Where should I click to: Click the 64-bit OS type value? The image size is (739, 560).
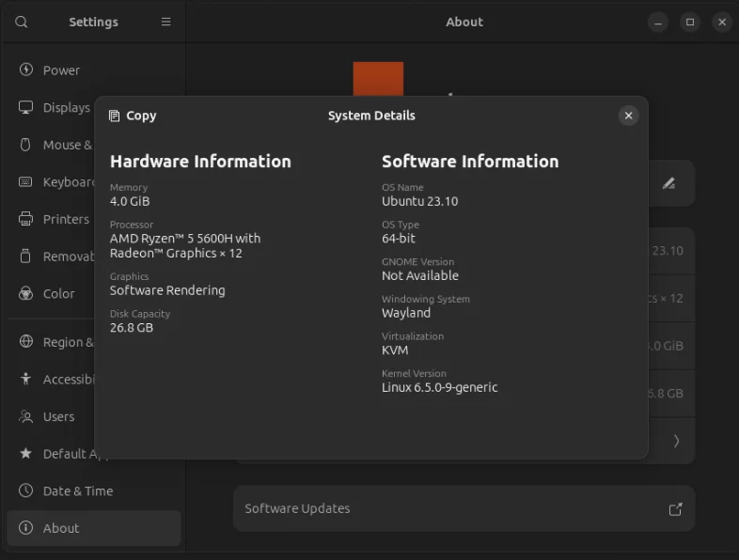pyautogui.click(x=399, y=239)
